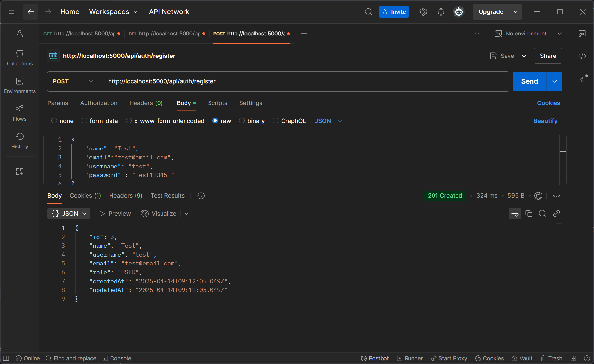The height and width of the screenshot is (364, 594).
Task: Click the Beautify link
Action: point(545,121)
